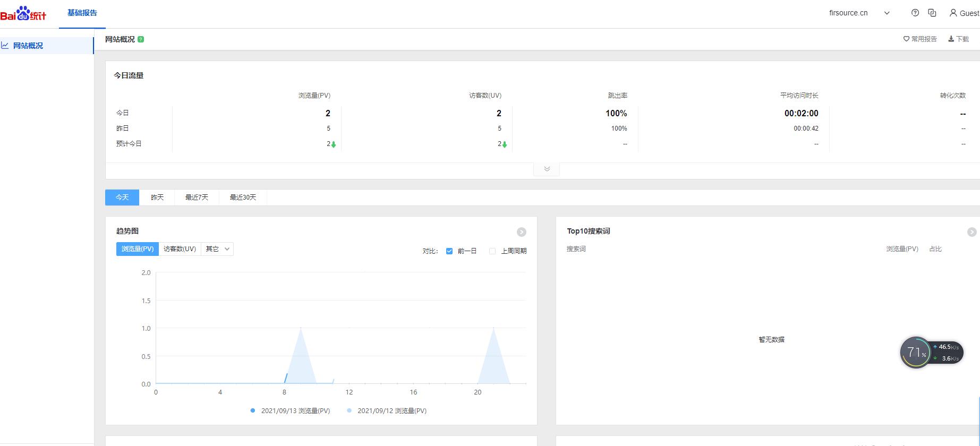Screen dimensions: 980x446
Task: Click the Baidu Tongji logo
Action: point(23,13)
